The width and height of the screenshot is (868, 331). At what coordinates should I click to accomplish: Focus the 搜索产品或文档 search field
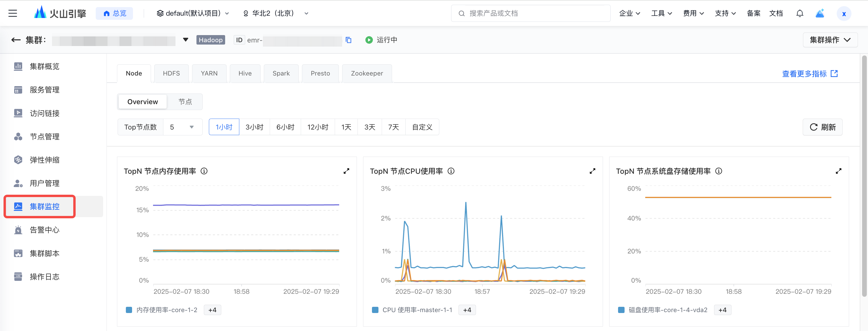pos(531,14)
